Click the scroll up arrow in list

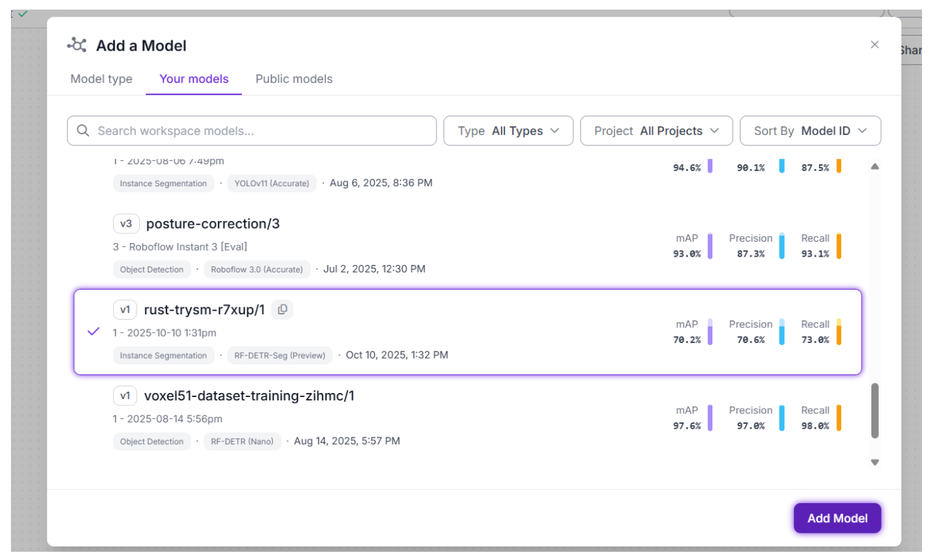pos(875,166)
